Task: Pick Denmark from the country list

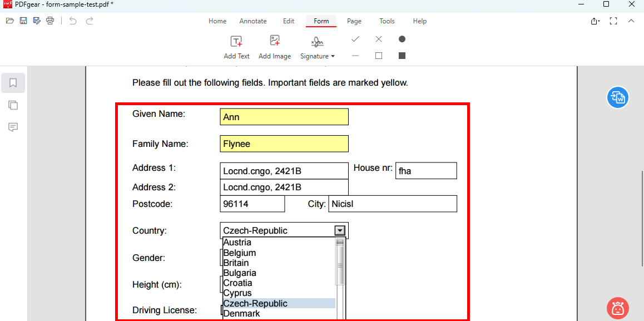Action: 241,314
